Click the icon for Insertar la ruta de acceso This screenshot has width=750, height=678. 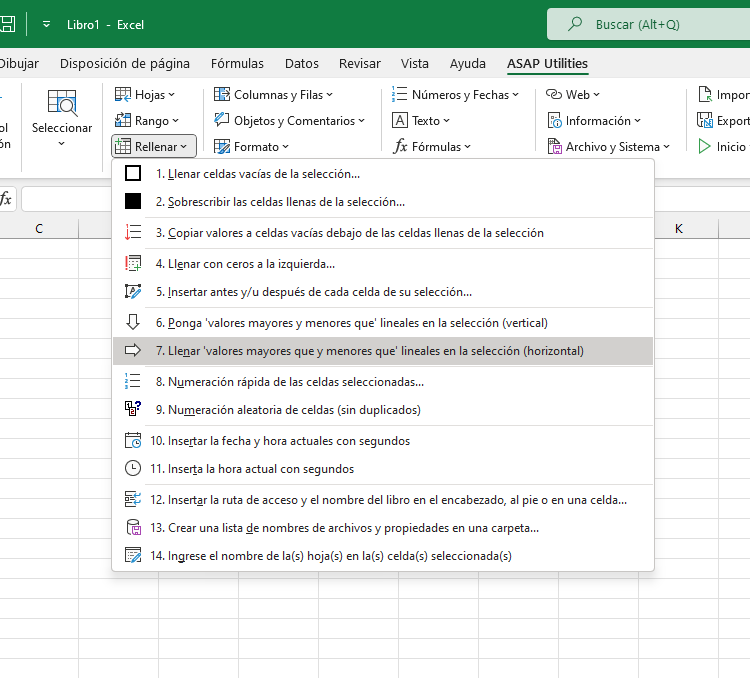[x=132, y=499]
